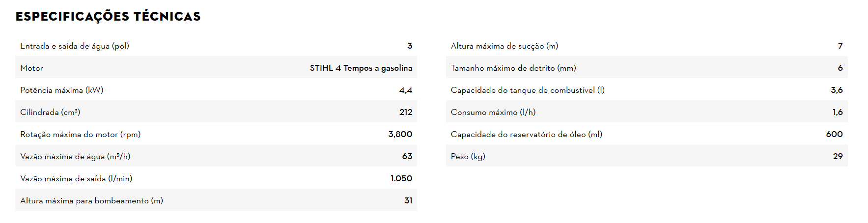The width and height of the screenshot is (868, 223).
Task: Select the Capacidade do reservatório de óleo label
Action: click(x=527, y=134)
